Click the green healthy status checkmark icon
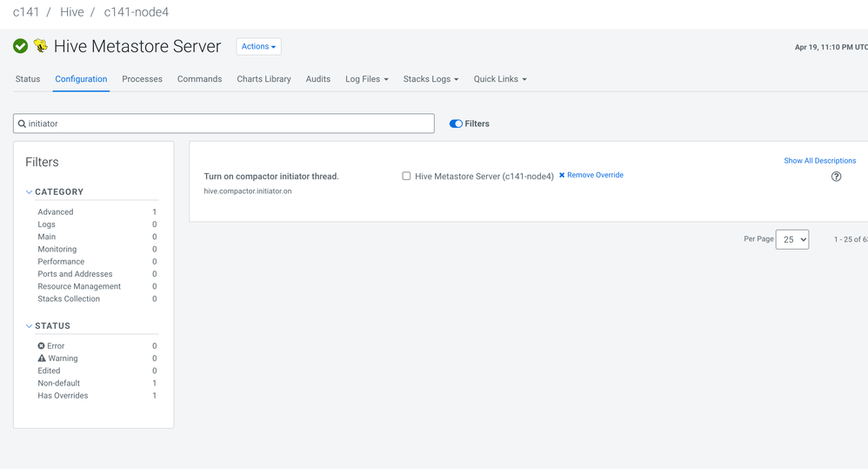 [21, 46]
